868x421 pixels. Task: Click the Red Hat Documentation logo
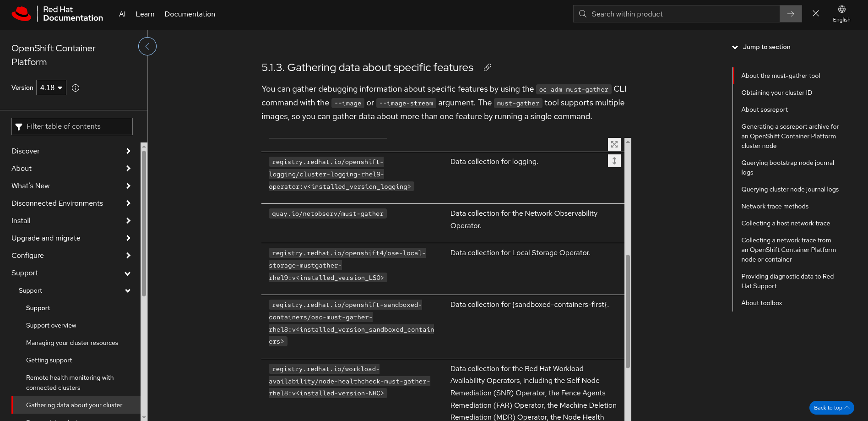pos(57,14)
